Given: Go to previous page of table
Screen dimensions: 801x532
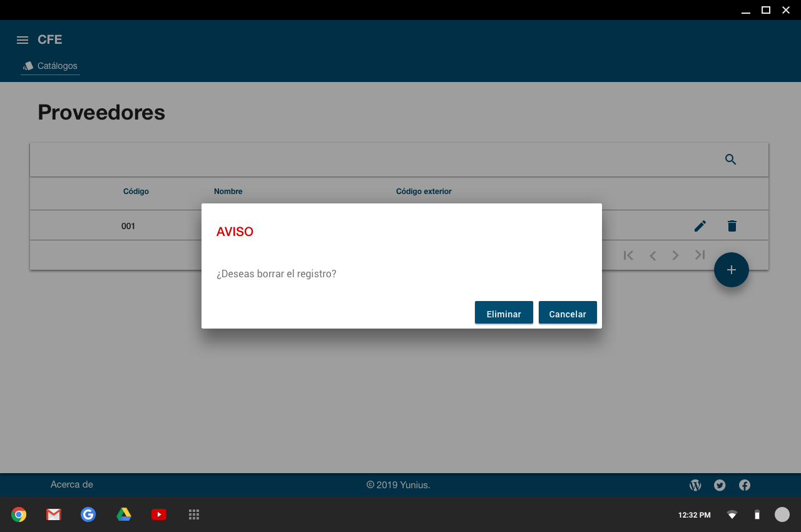Looking at the screenshot, I should click(x=653, y=255).
